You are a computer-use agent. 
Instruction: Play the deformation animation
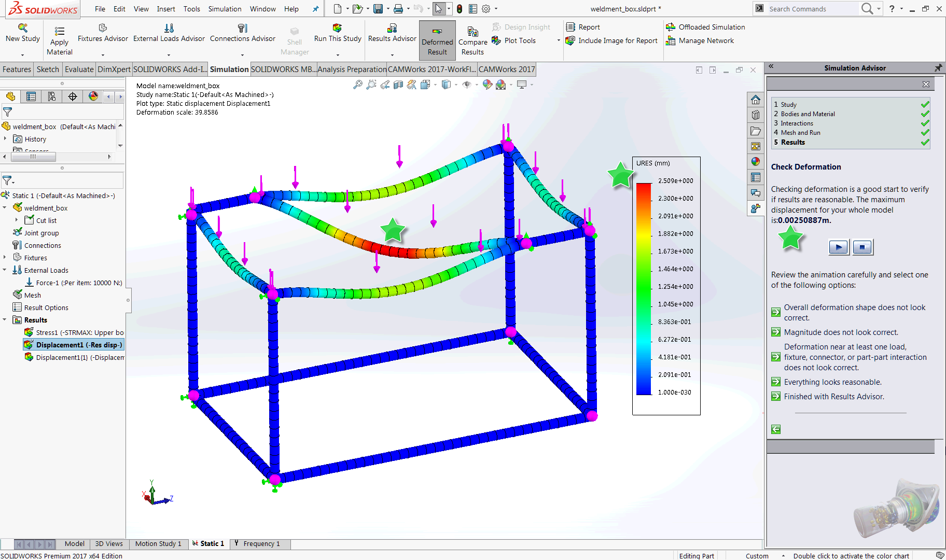point(838,247)
